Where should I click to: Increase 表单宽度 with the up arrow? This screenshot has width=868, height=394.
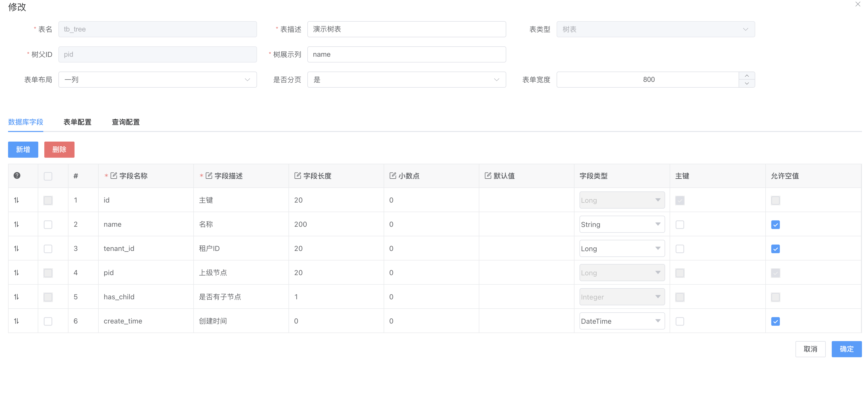coord(747,76)
